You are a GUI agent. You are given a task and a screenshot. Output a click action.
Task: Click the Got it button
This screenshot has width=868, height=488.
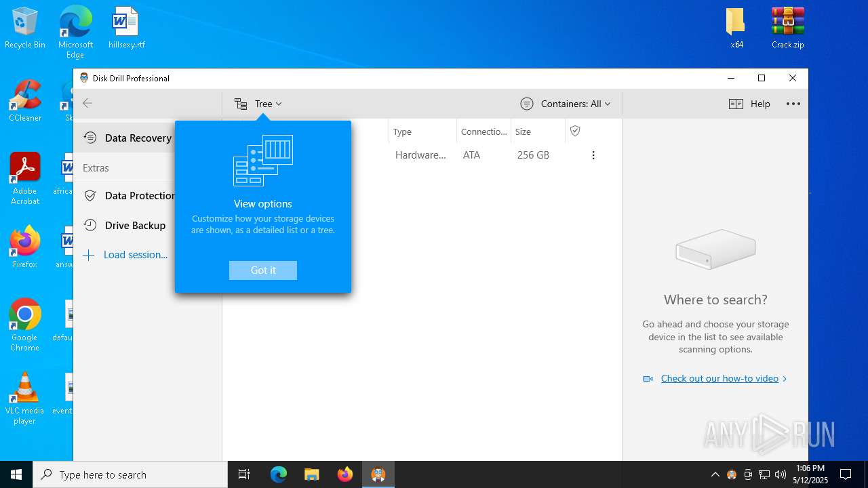pyautogui.click(x=263, y=270)
